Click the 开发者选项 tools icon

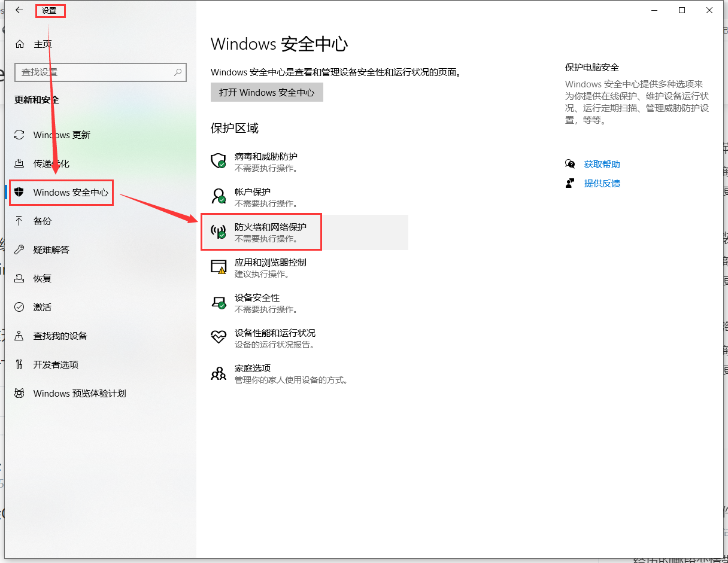tap(20, 365)
